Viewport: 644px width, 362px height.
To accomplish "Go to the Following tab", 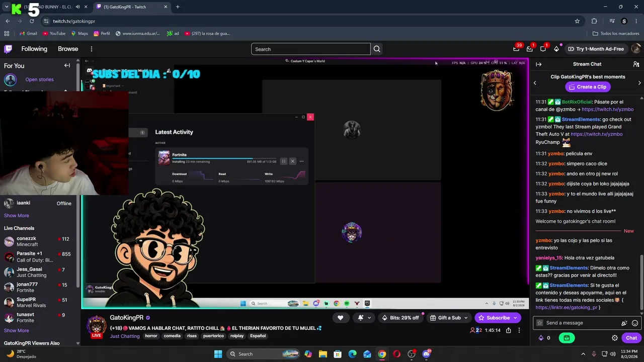I will click(34, 49).
